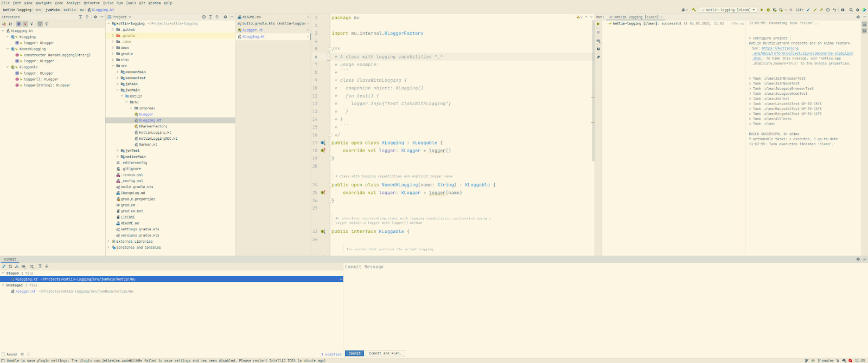Image resolution: width=868 pixels, height=363 pixels.
Task: Click the Select Opened File icon in Project panel
Action: tap(204, 17)
